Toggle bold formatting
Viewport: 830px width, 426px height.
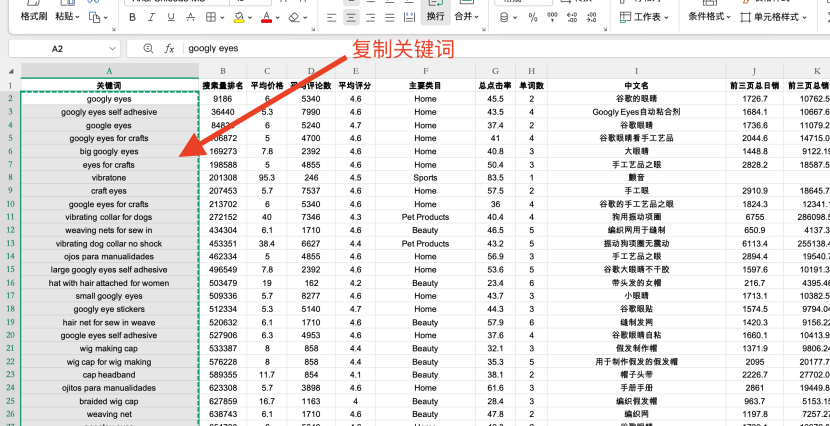tap(133, 17)
